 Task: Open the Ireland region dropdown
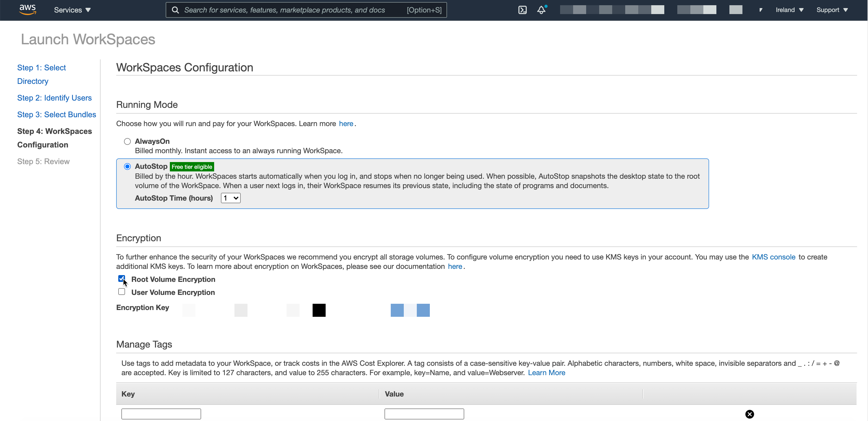790,10
